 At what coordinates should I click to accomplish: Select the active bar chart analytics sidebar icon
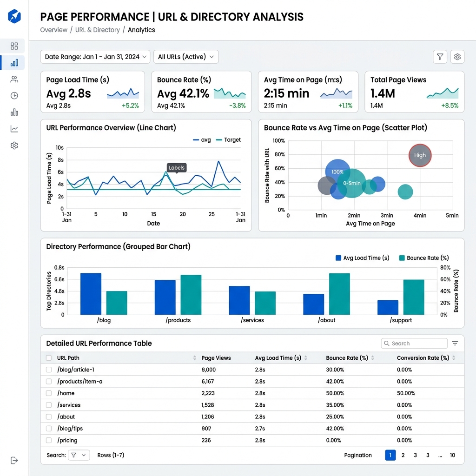14,63
